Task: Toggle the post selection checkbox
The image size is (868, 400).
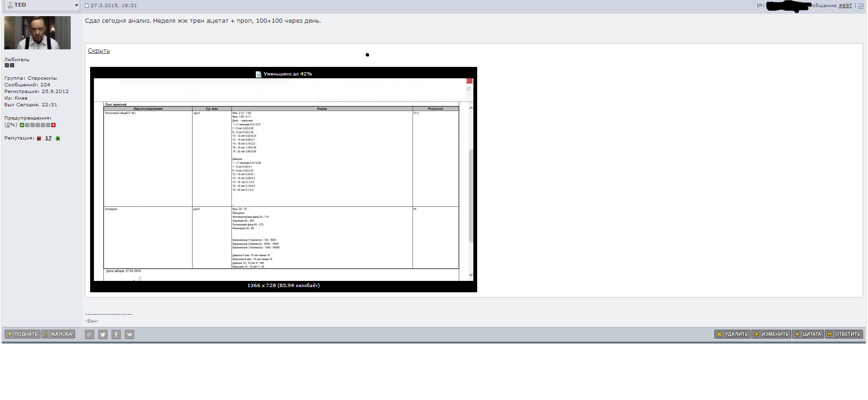Action: point(861,6)
